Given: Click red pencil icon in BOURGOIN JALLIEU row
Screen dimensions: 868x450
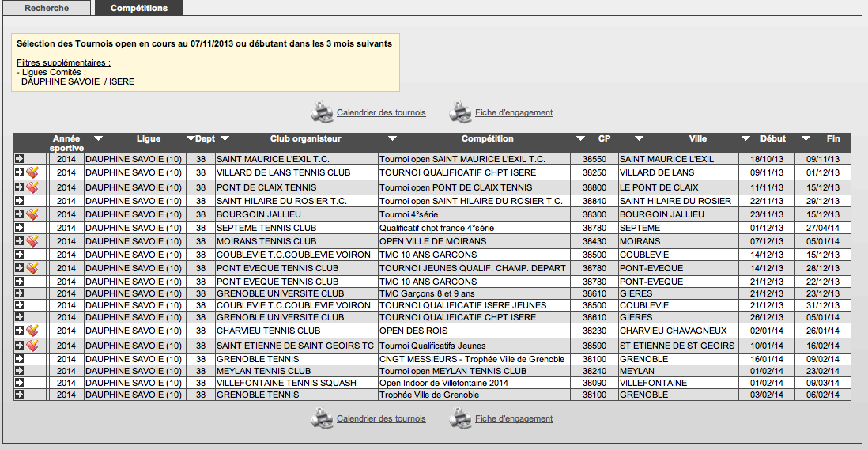Looking at the screenshot, I should pyautogui.click(x=32, y=214).
